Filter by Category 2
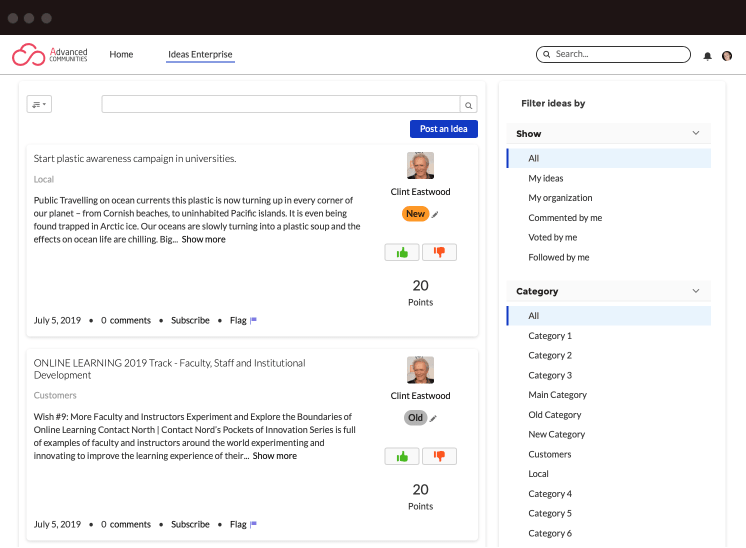Screen dimensions: 746x548 550,355
